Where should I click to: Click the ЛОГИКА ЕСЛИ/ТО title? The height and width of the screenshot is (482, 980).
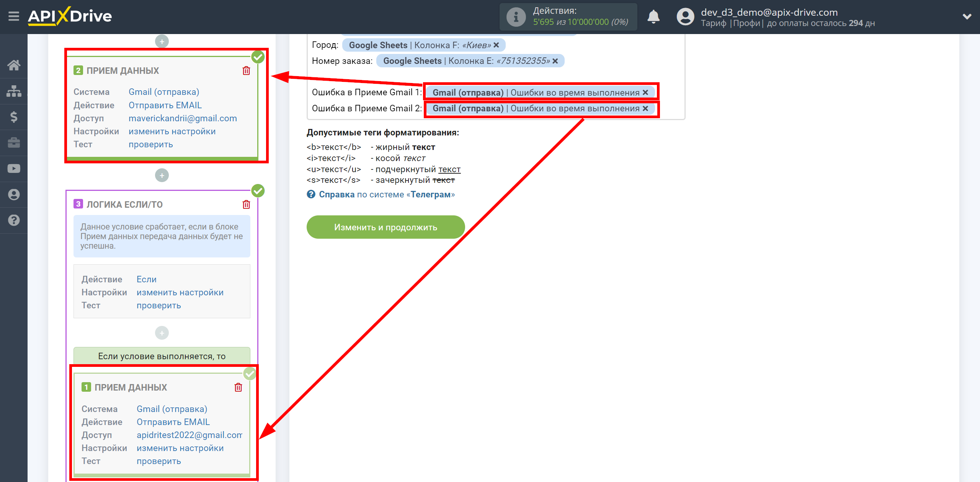124,205
